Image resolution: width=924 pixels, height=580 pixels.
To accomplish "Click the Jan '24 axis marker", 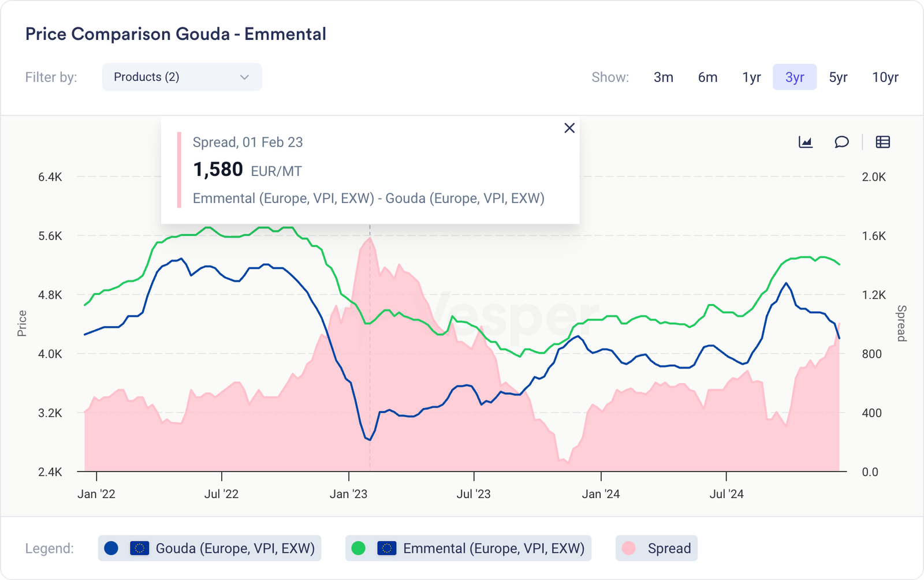I will click(x=601, y=494).
